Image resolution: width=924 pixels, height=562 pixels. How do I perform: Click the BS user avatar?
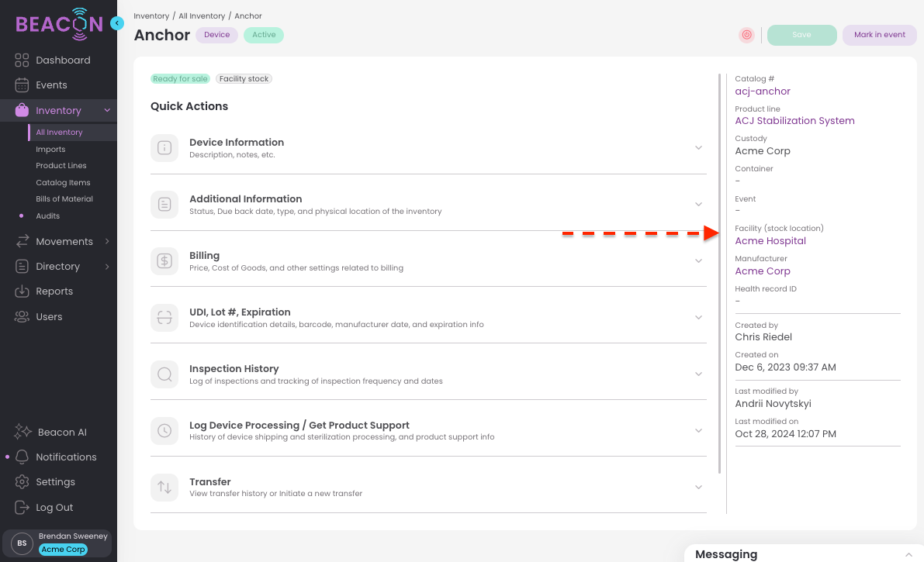(x=22, y=543)
